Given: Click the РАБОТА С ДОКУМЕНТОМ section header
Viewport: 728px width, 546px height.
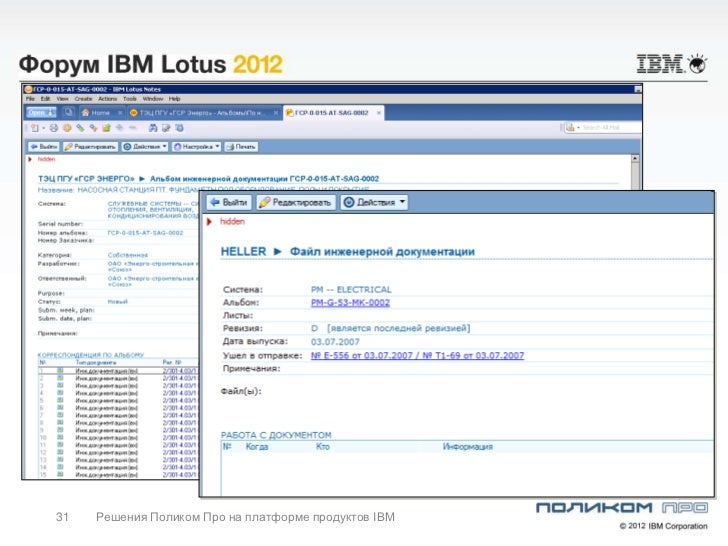Looking at the screenshot, I should tap(276, 435).
